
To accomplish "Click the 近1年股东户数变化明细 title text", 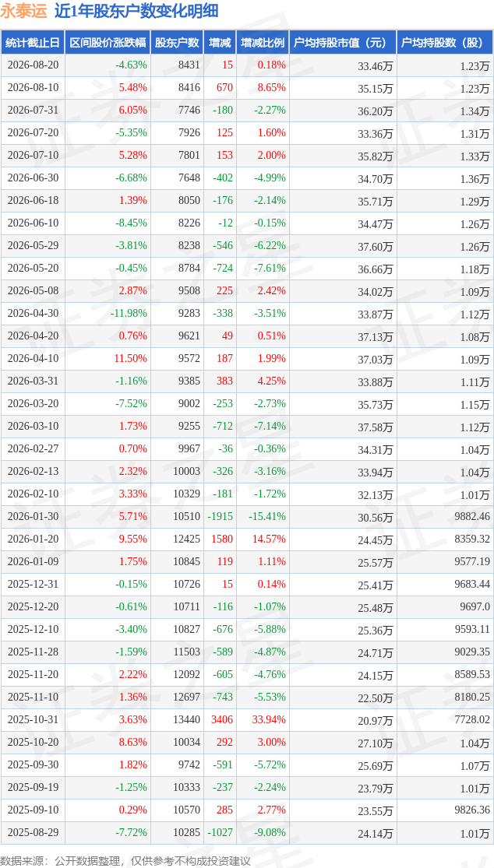I will (136, 11).
